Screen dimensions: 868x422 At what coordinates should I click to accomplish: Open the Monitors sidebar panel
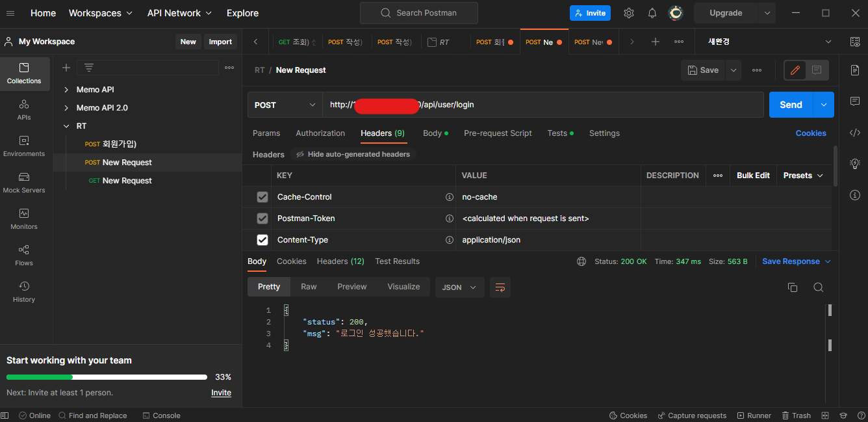[25, 219]
